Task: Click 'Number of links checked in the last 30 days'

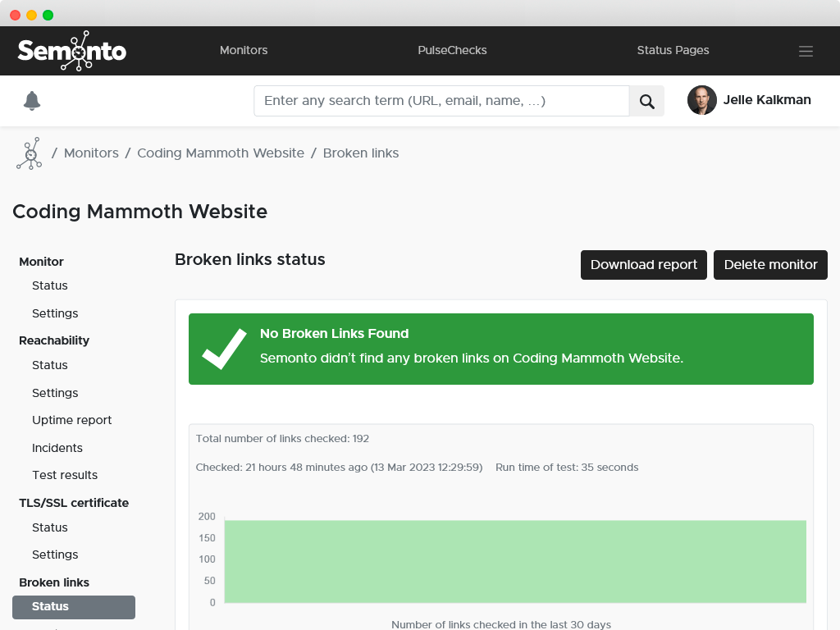Action: point(501,624)
